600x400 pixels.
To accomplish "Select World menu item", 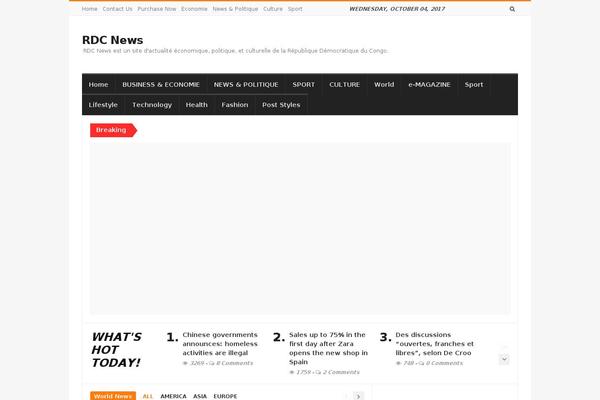I will point(384,85).
